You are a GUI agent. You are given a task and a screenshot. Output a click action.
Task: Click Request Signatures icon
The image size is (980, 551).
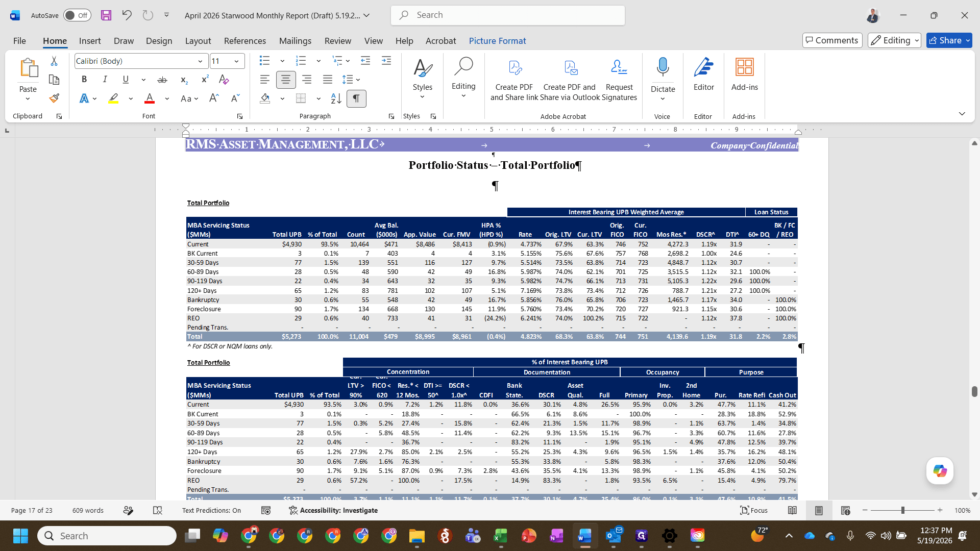click(619, 79)
